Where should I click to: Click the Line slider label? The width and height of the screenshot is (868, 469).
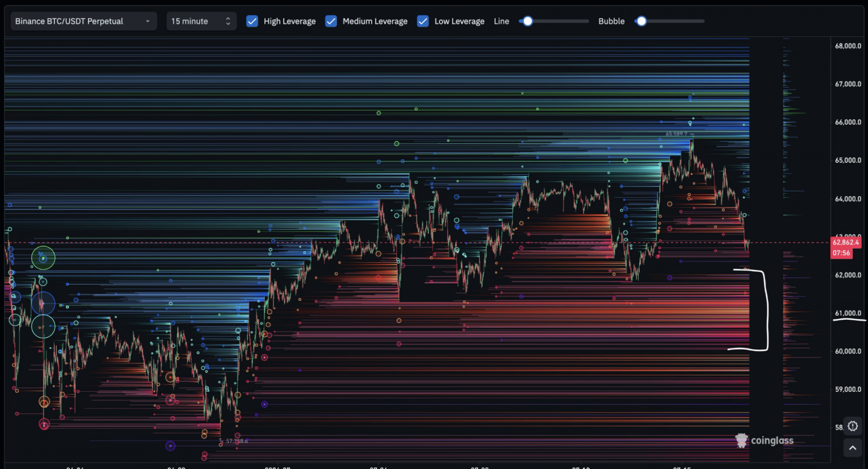point(501,21)
